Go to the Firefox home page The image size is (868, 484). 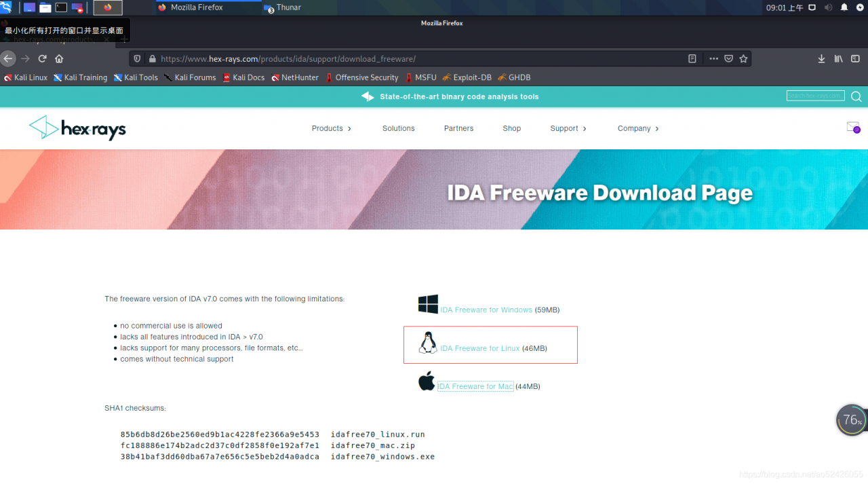pos(59,58)
